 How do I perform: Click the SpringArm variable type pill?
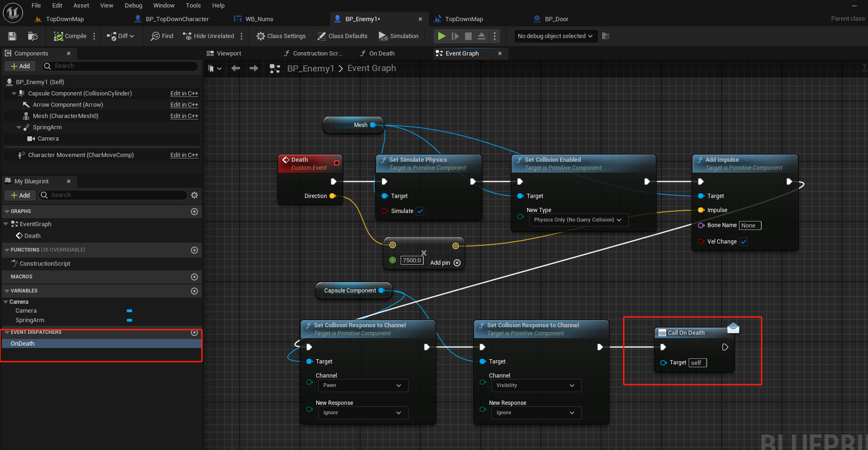[x=129, y=320]
